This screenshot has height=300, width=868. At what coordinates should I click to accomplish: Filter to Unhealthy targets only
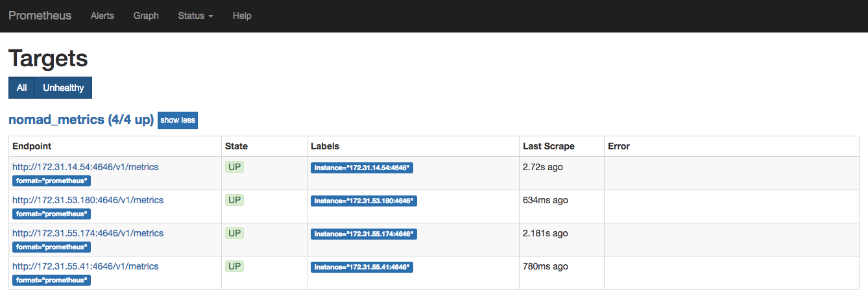pyautogui.click(x=64, y=88)
